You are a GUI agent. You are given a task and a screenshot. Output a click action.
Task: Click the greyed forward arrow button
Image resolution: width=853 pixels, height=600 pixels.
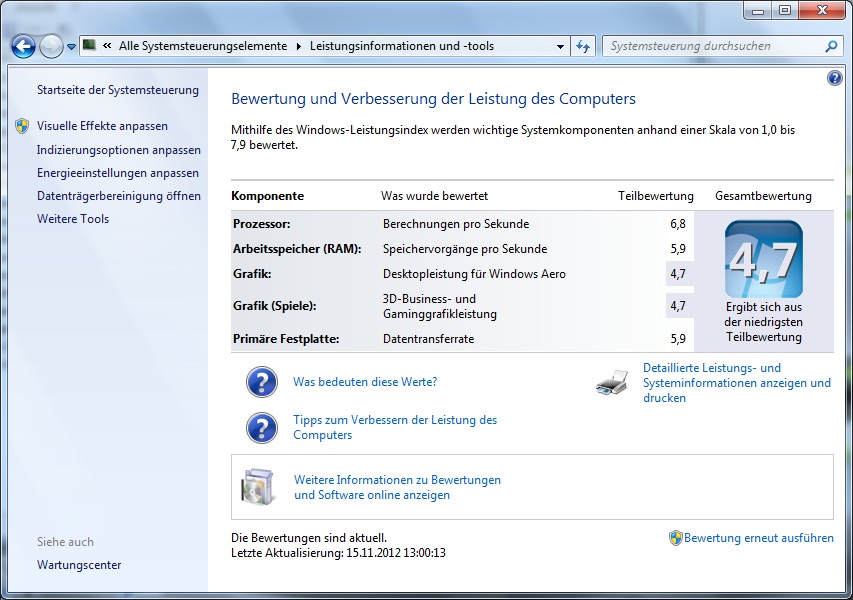click(51, 47)
